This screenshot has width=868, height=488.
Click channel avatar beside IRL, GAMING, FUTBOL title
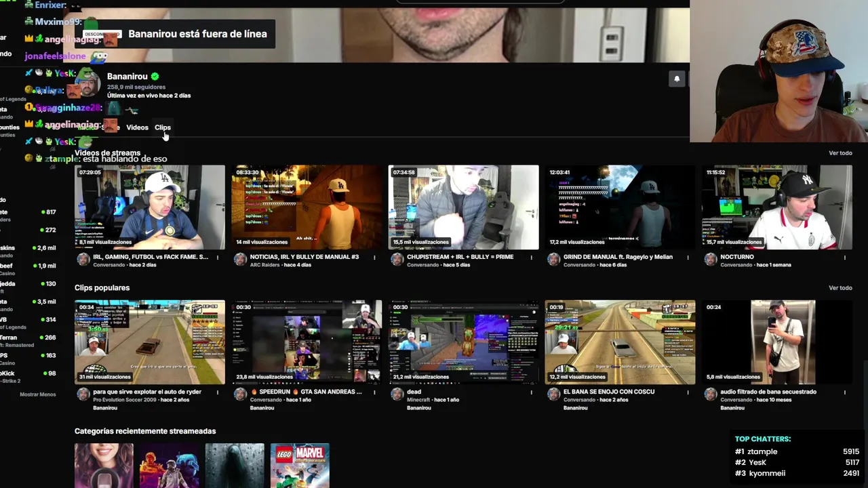pyautogui.click(x=83, y=259)
